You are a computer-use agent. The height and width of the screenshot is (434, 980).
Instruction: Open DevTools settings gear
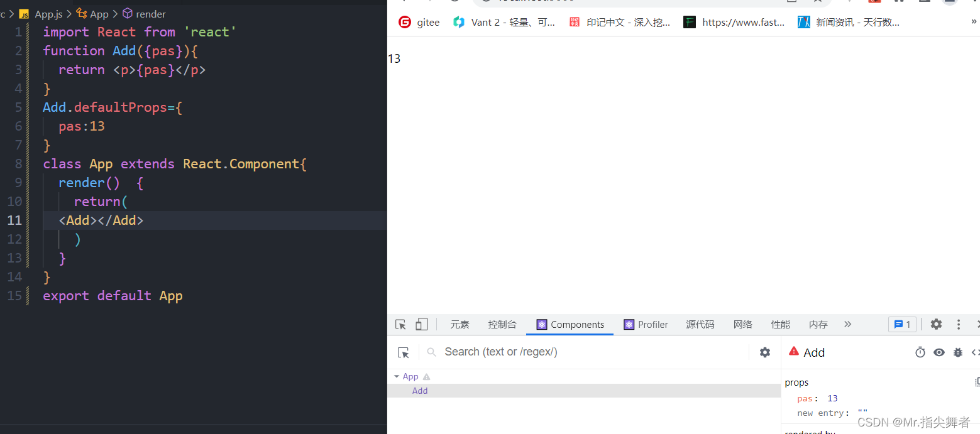click(936, 324)
